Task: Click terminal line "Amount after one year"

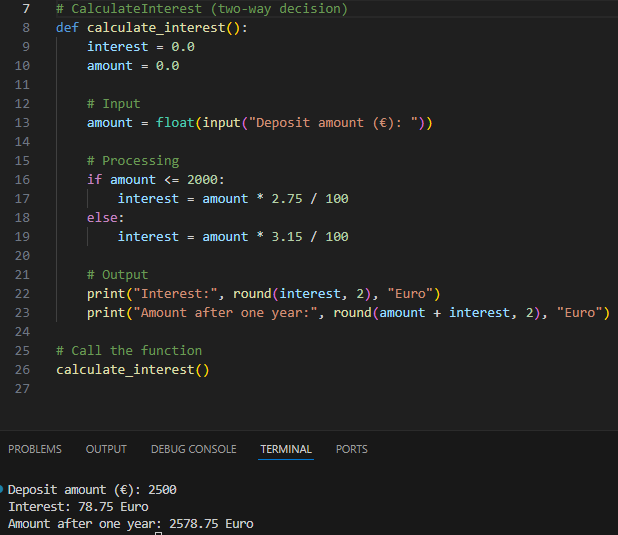Action: [x=130, y=524]
